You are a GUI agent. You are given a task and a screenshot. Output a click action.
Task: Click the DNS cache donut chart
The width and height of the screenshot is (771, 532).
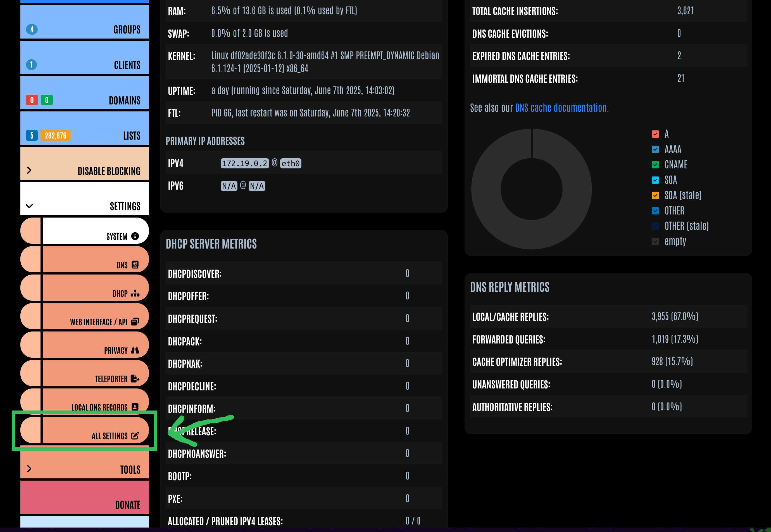(531, 189)
